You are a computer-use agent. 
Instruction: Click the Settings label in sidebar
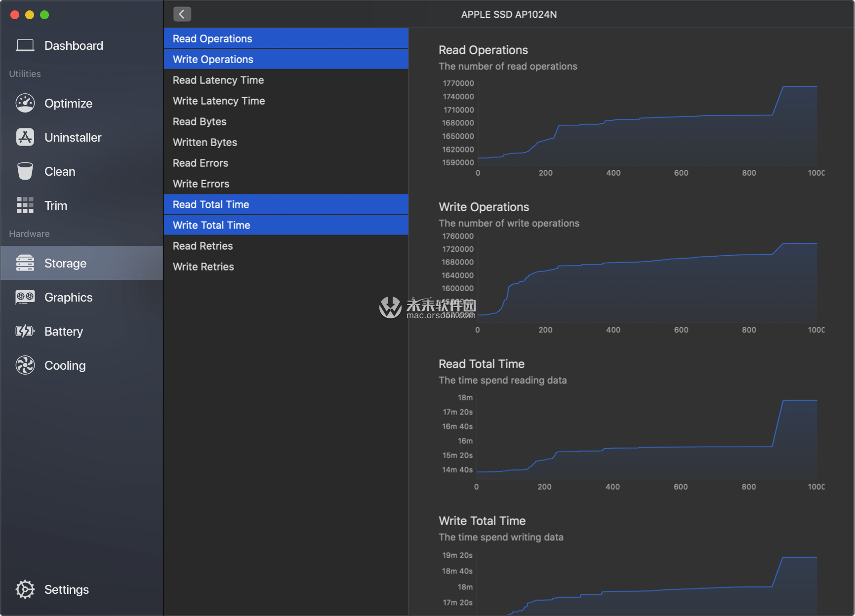point(67,589)
